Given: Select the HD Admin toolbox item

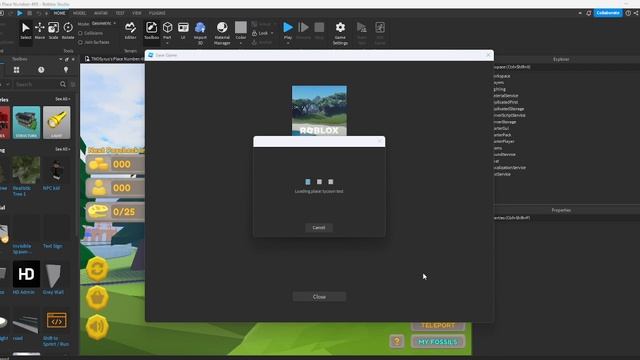Looking at the screenshot, I should coord(27,278).
